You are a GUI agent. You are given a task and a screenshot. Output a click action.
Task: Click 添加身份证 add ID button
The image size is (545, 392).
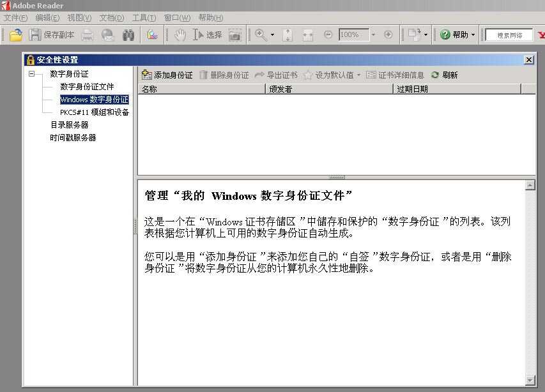(167, 75)
